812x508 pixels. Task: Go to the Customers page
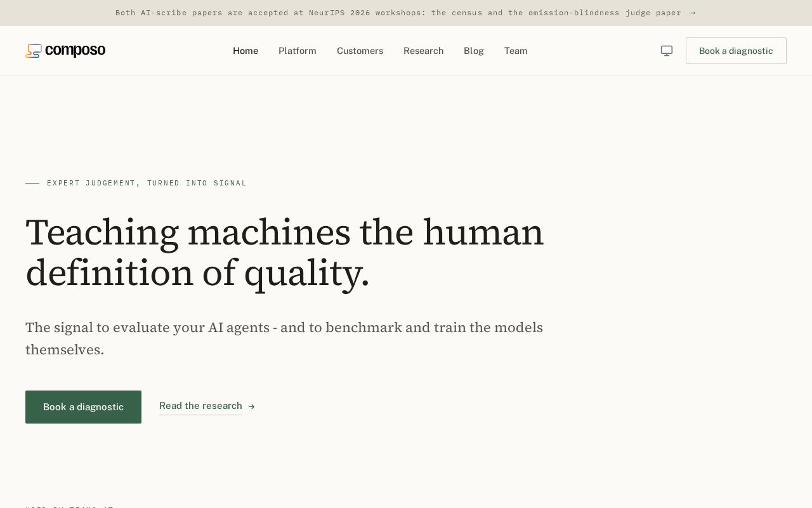point(360,51)
